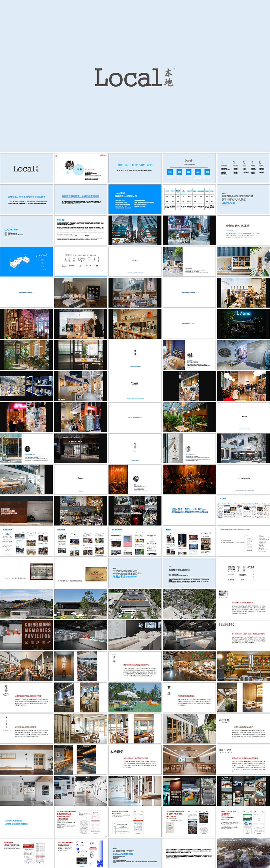Select the solid blue Local本地 独立运营文化商业空间 slide
Viewport: 270px width, 868px height.
tap(135, 199)
